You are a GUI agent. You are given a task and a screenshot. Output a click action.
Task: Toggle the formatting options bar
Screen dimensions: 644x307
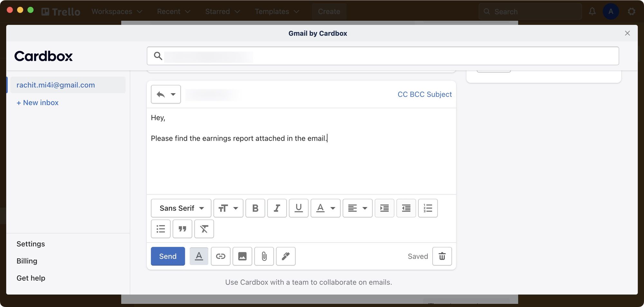pos(199,256)
